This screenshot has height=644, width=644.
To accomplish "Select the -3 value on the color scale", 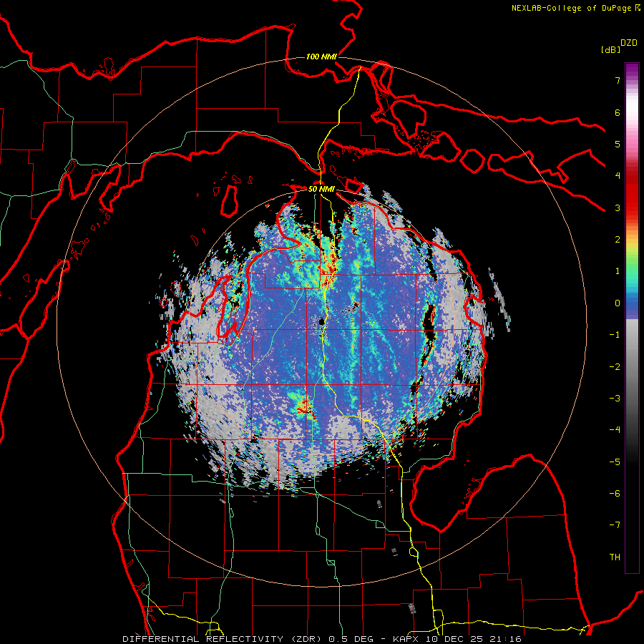I will pos(615,399).
